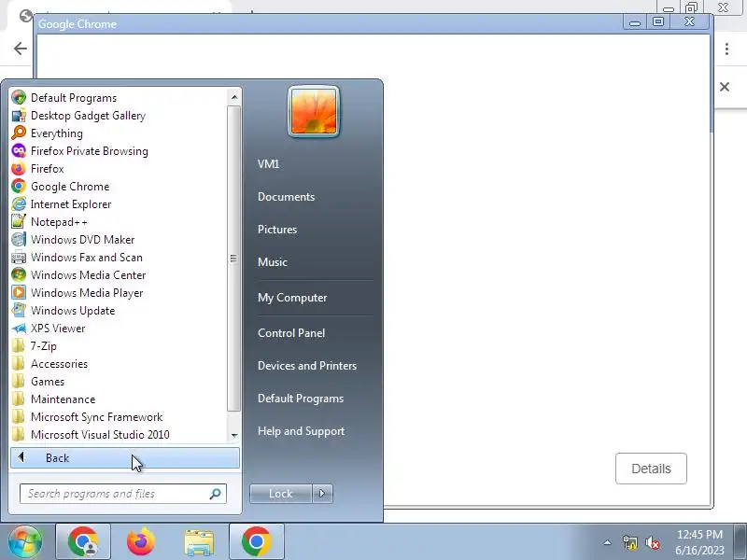Image resolution: width=747 pixels, height=560 pixels.
Task: Click the Show desktop strip
Action: [740, 541]
